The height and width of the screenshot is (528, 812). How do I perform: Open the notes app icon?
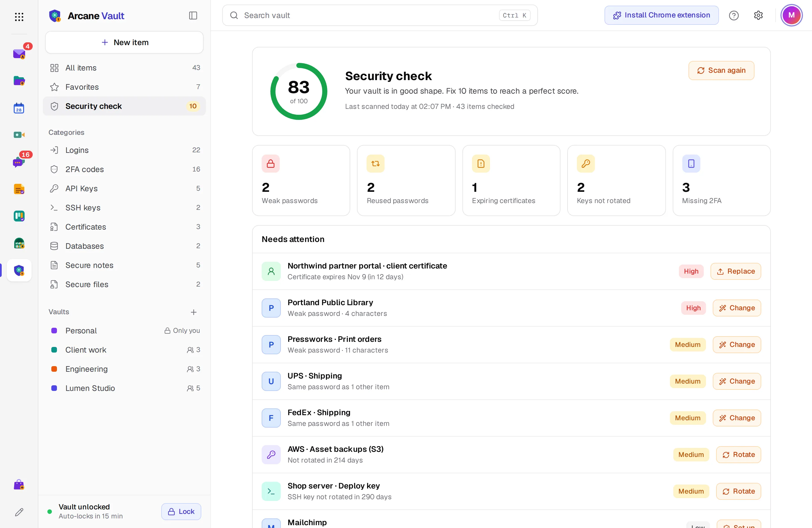[19, 189]
